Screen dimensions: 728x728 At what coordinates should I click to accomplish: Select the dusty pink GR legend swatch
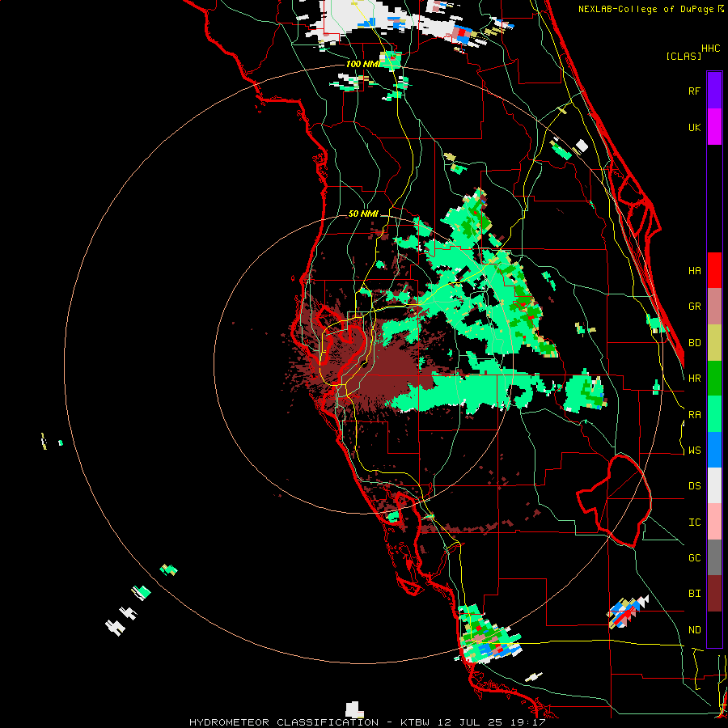(714, 307)
